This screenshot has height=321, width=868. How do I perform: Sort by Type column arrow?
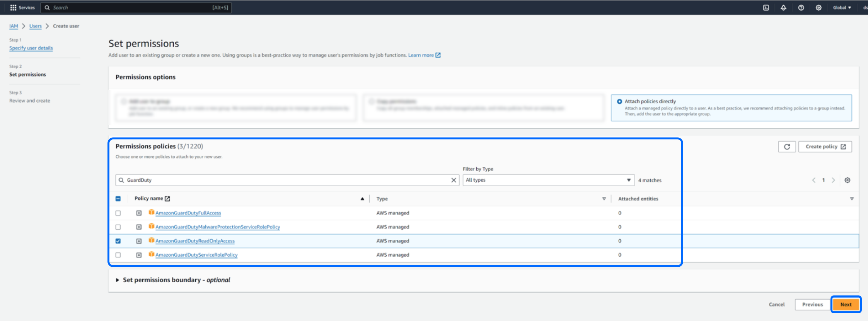pos(604,199)
